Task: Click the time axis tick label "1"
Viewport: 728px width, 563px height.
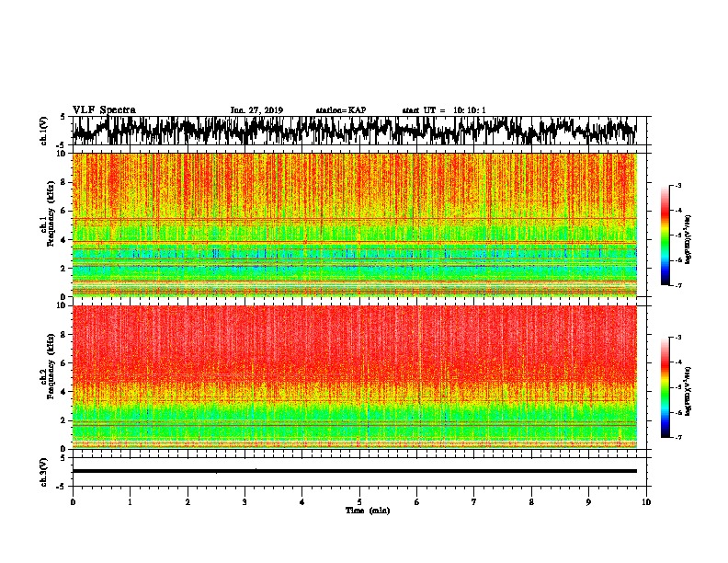Action: point(130,502)
